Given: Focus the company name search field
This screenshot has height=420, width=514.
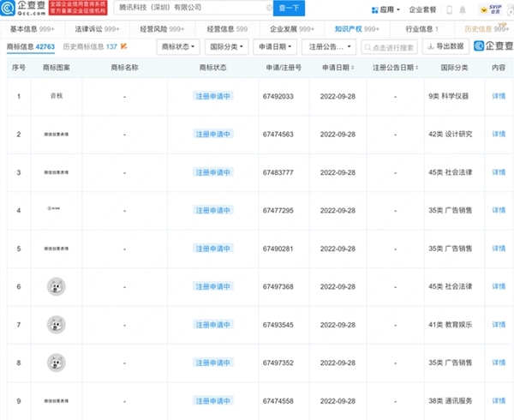Looking at the screenshot, I should click(192, 8).
